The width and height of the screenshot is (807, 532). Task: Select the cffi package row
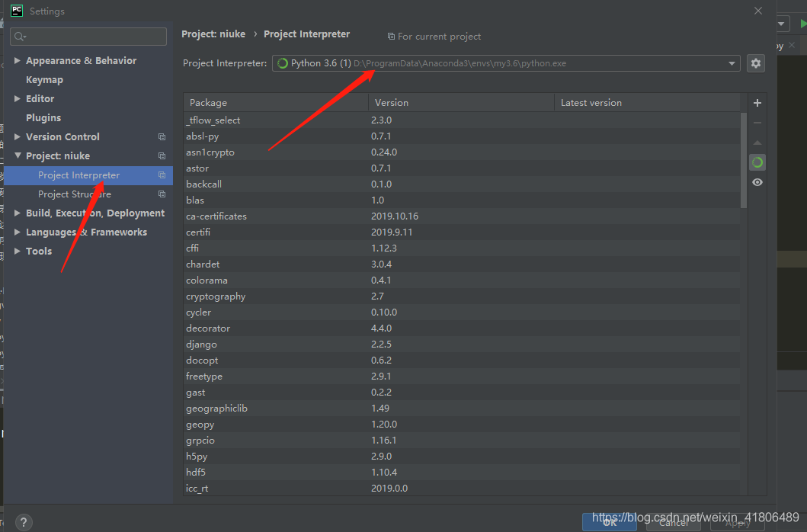pos(462,248)
